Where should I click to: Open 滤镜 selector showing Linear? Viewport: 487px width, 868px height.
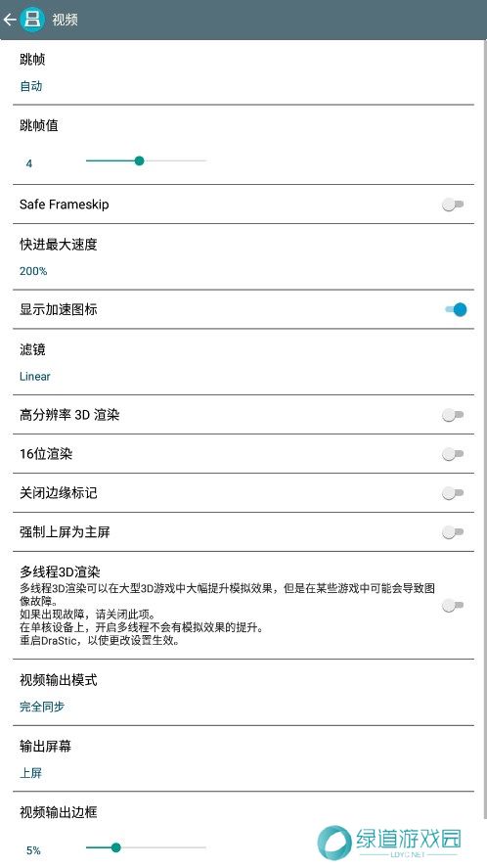pyautogui.click(x=243, y=362)
